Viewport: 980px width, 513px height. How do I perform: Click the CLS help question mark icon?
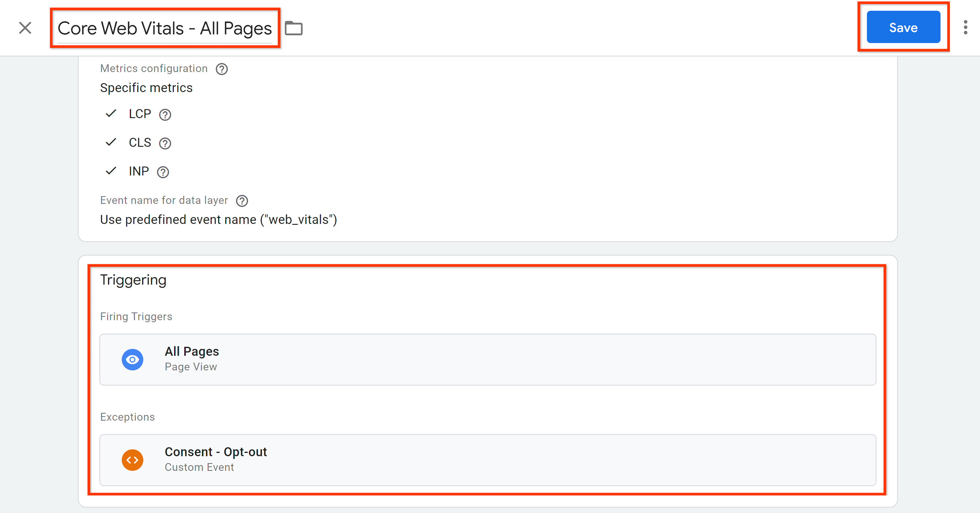[x=163, y=143]
